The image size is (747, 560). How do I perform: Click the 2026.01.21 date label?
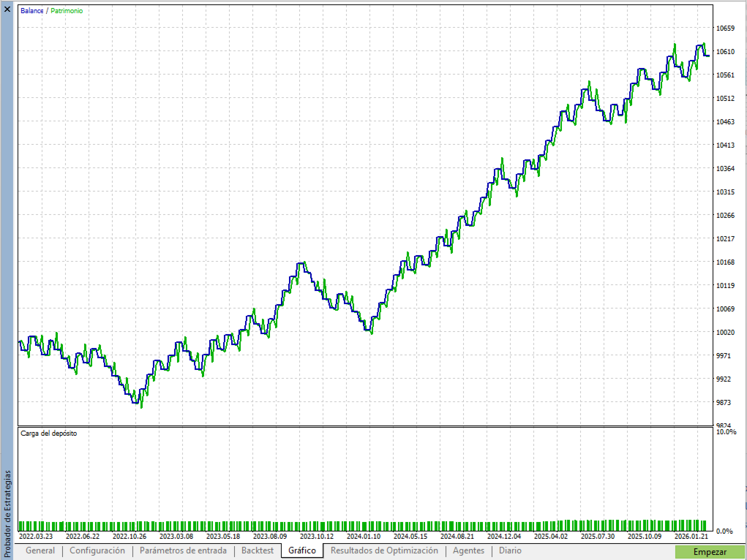point(691,536)
